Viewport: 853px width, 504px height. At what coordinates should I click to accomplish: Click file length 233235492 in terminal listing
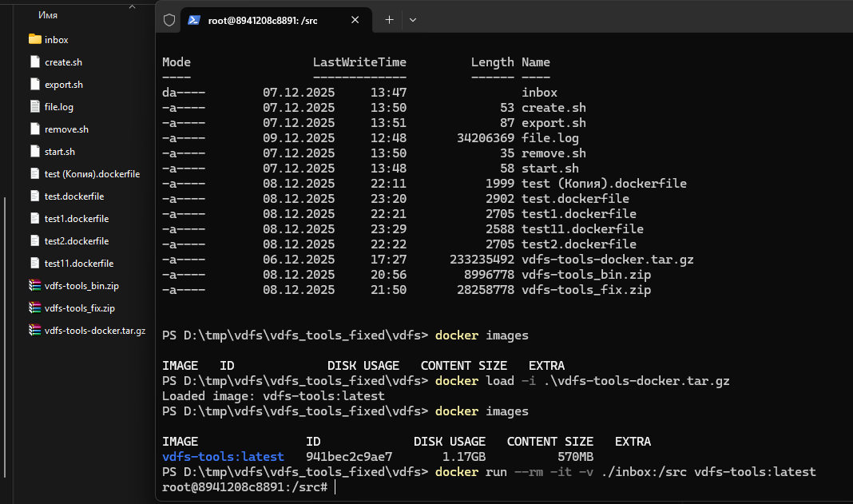click(x=482, y=260)
